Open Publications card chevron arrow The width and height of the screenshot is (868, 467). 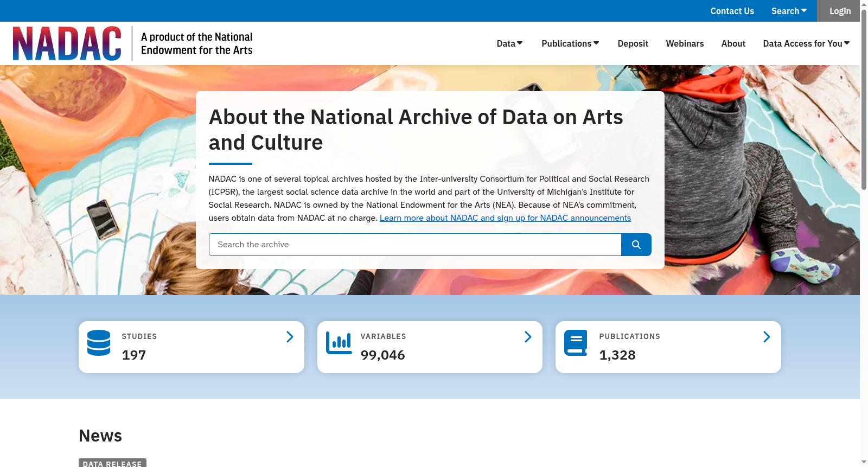[767, 337]
